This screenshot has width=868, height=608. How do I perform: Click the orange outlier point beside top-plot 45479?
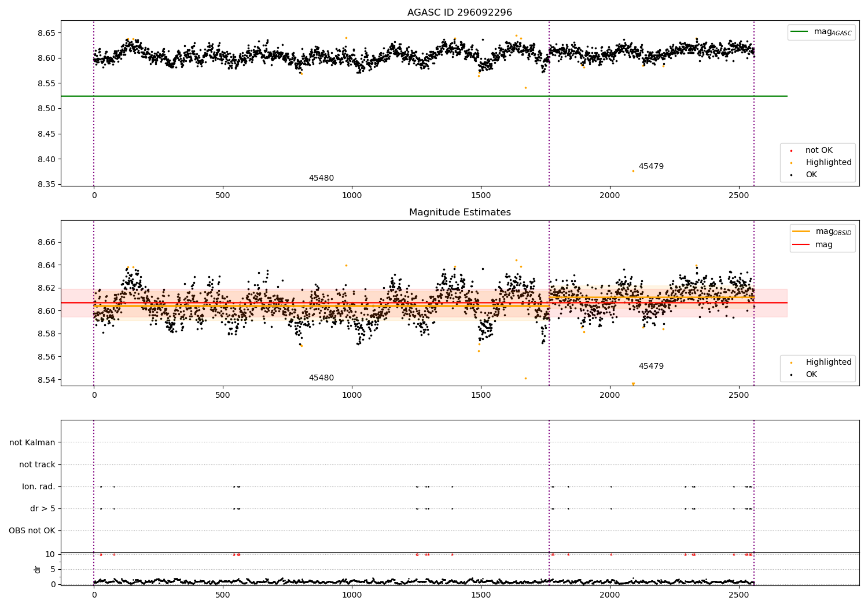(x=633, y=171)
